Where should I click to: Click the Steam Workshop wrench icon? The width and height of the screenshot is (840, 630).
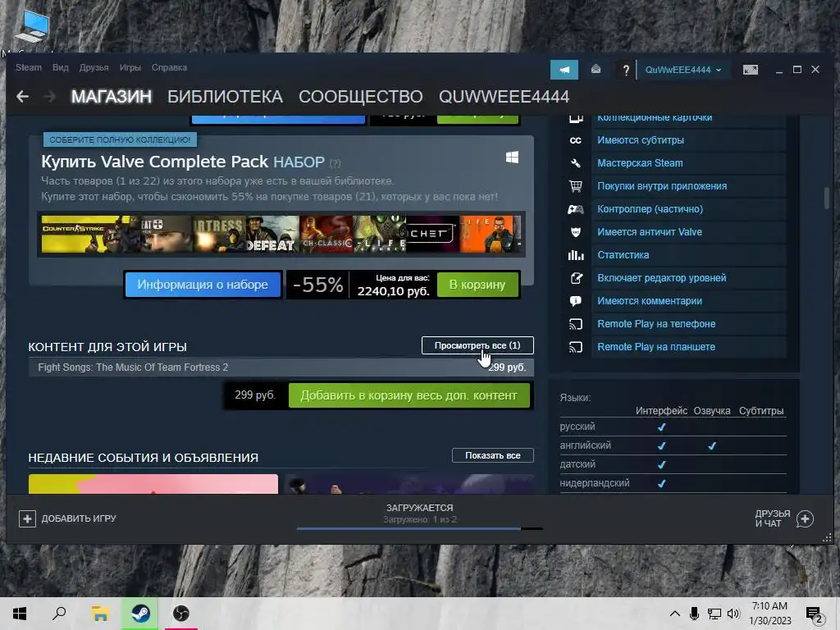coord(575,163)
